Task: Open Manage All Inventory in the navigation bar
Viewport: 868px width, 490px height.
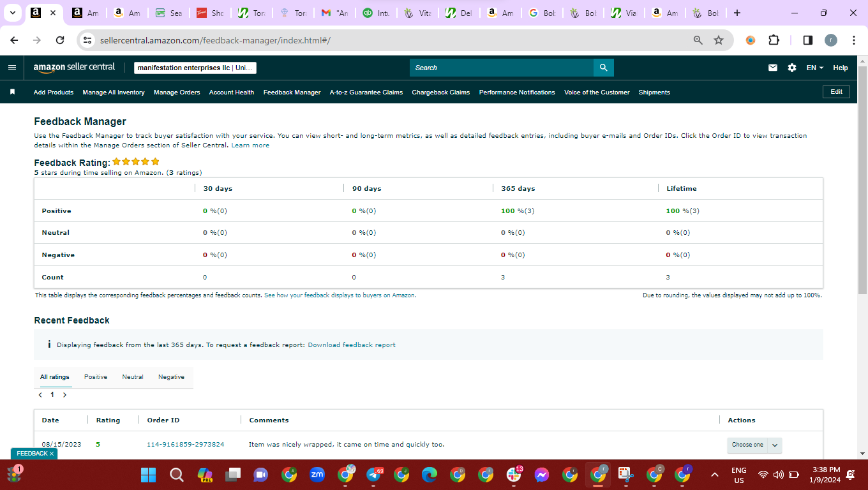Action: pyautogui.click(x=114, y=93)
